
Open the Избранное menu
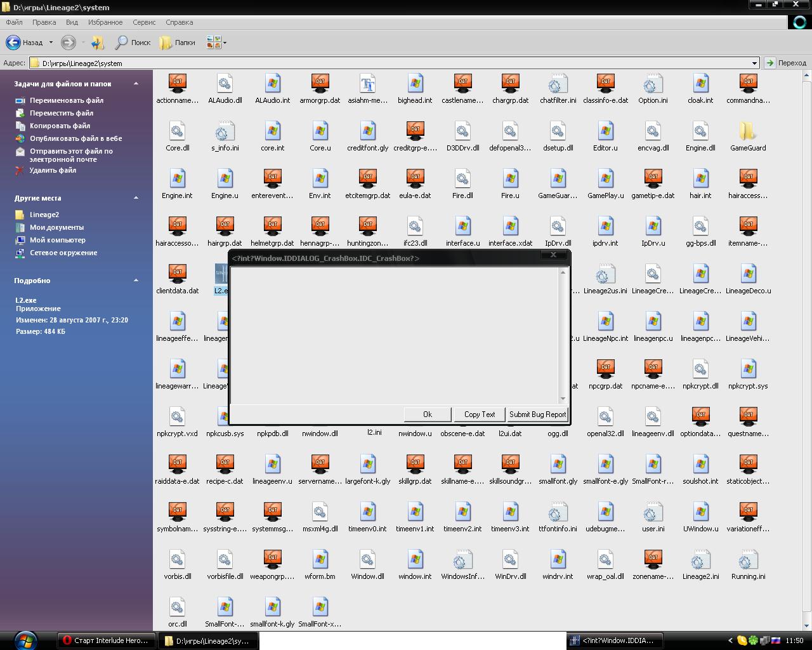coord(105,22)
